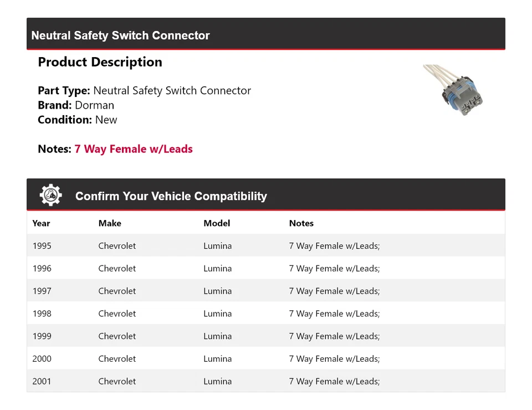Viewport: 532px width, 410px height.
Task: Open the connector product thumbnail image
Action: 454,89
